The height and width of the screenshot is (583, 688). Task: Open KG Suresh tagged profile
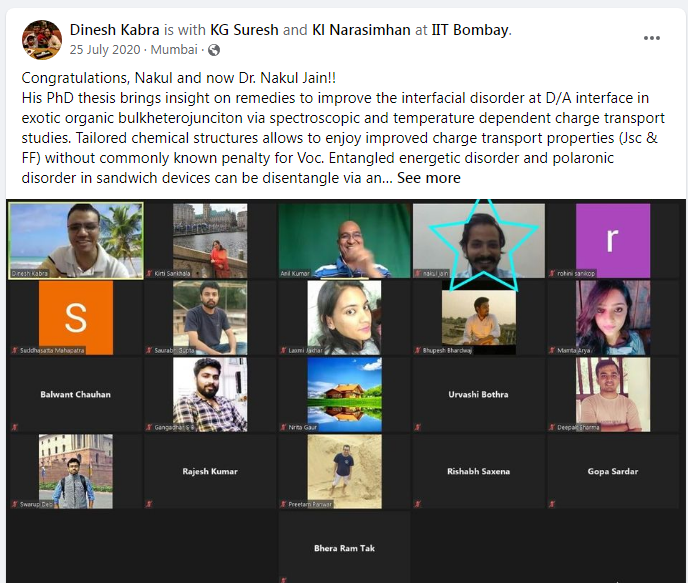(x=244, y=30)
